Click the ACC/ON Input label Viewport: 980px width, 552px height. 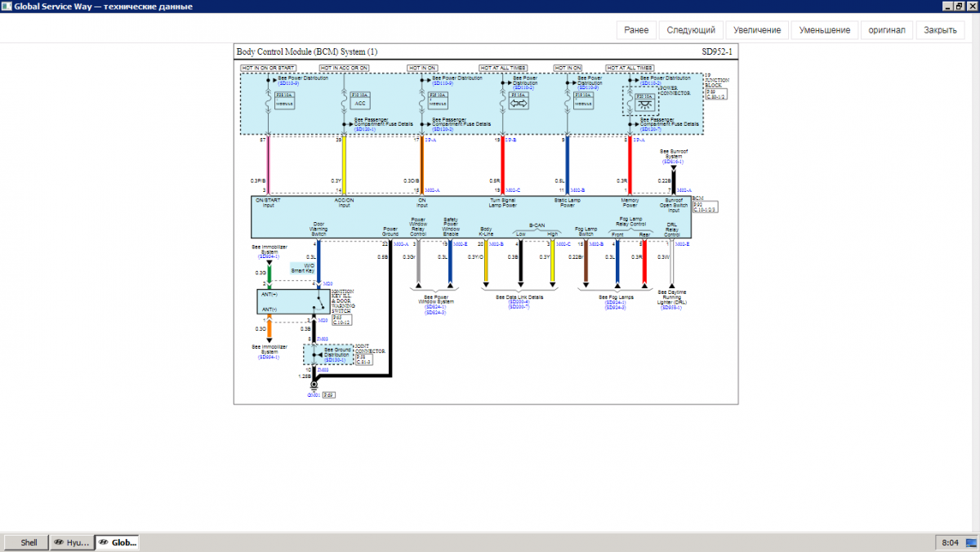tap(344, 203)
